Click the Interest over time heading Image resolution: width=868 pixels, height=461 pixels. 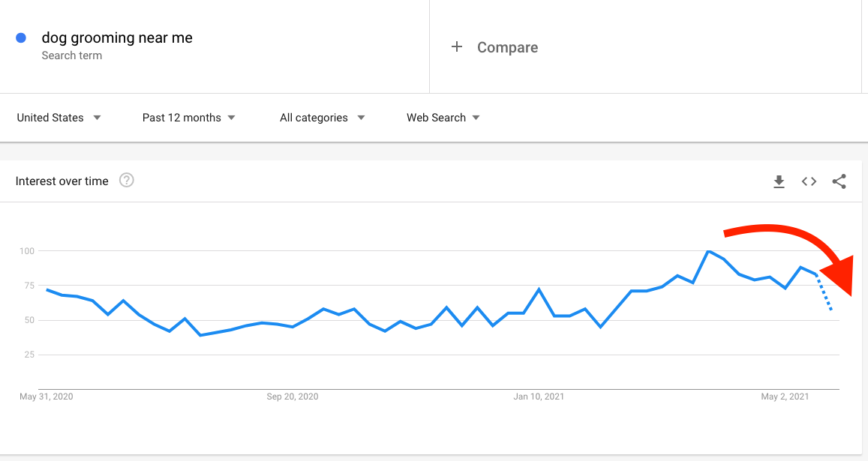click(62, 181)
